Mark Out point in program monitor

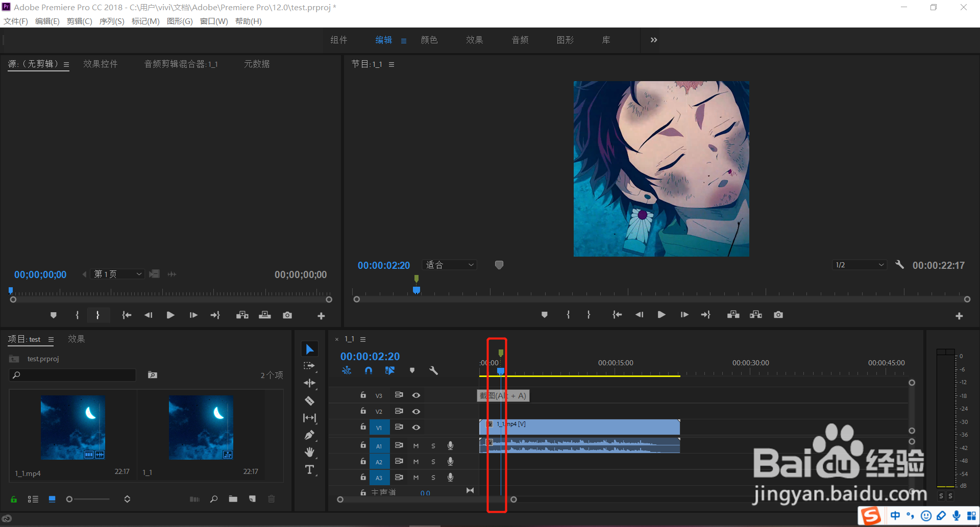(x=589, y=315)
